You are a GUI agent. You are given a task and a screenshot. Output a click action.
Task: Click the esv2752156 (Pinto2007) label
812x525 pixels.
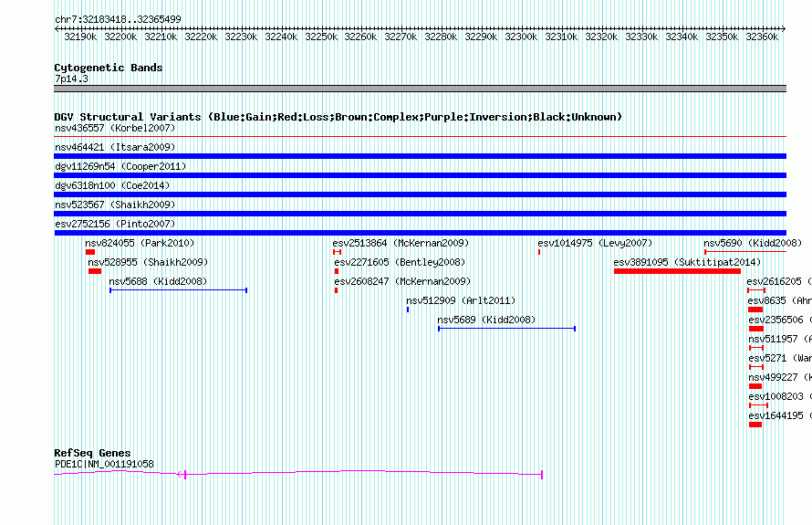[115, 224]
